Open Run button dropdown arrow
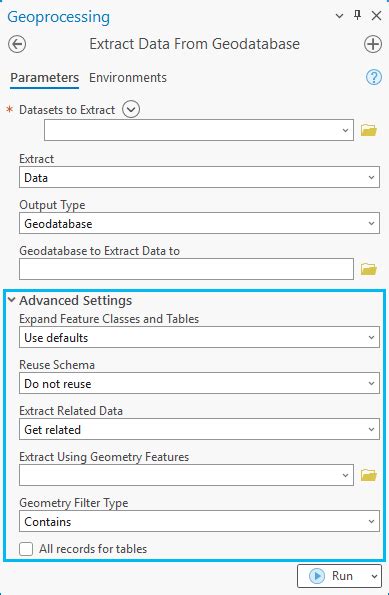 coord(374,576)
